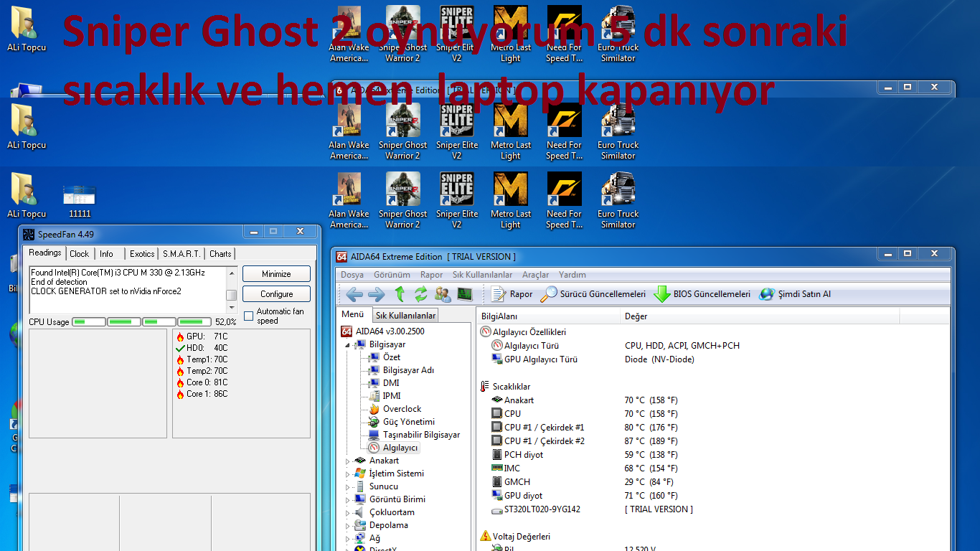This screenshot has height=551, width=980.
Task: Open the Dosya menu in AIDA64
Action: (x=352, y=275)
